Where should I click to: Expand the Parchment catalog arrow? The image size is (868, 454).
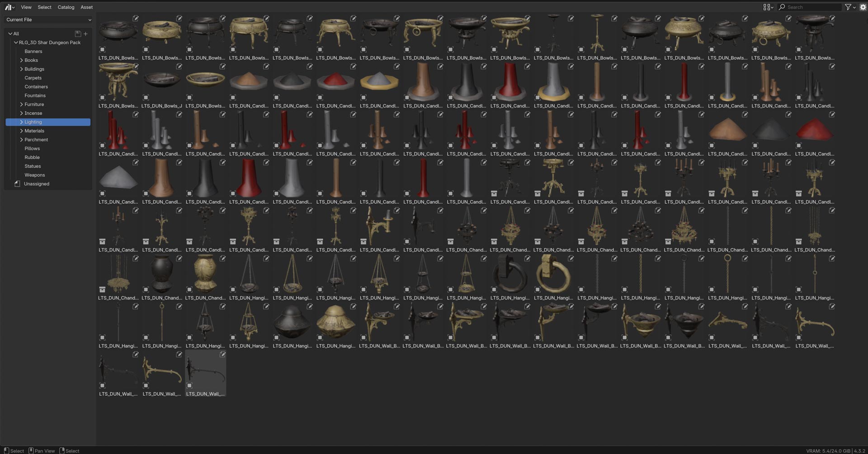(x=21, y=140)
